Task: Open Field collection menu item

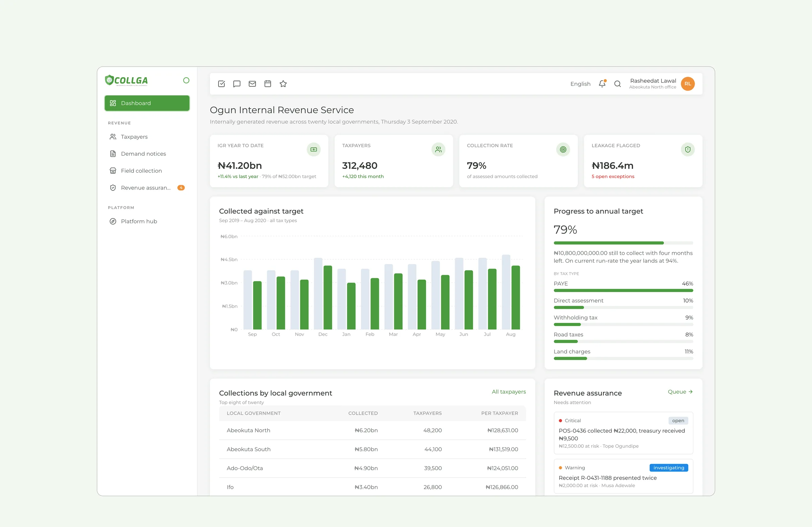Action: coord(147,171)
